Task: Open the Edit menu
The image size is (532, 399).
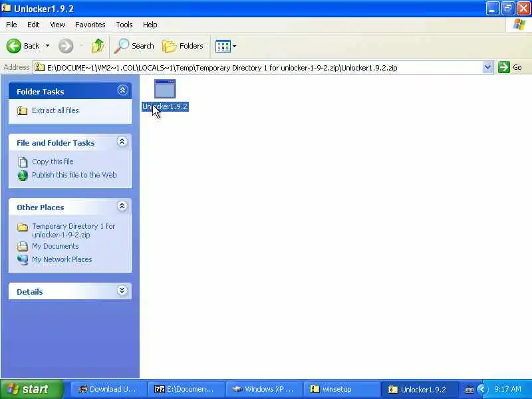Action: coord(33,25)
